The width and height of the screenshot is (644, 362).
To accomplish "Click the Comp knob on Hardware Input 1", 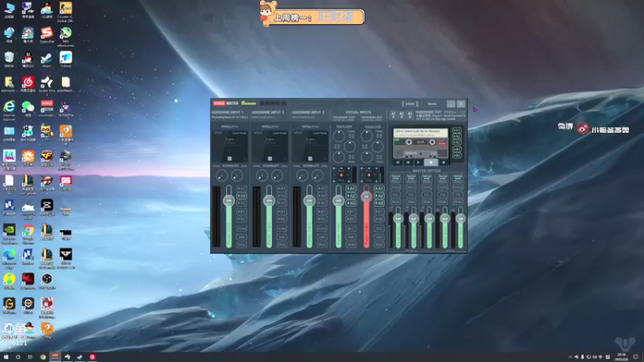I will (x=221, y=175).
